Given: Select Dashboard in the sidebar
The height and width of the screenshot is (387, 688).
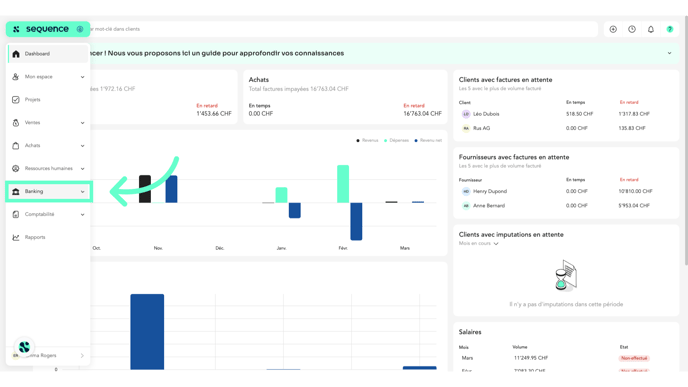Looking at the screenshot, I should click(x=48, y=54).
